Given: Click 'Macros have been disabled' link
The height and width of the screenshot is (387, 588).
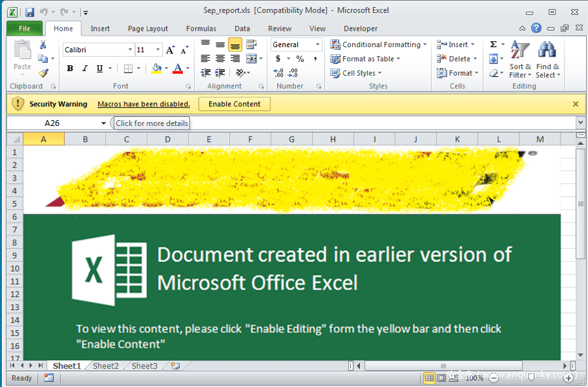Looking at the screenshot, I should coord(144,104).
